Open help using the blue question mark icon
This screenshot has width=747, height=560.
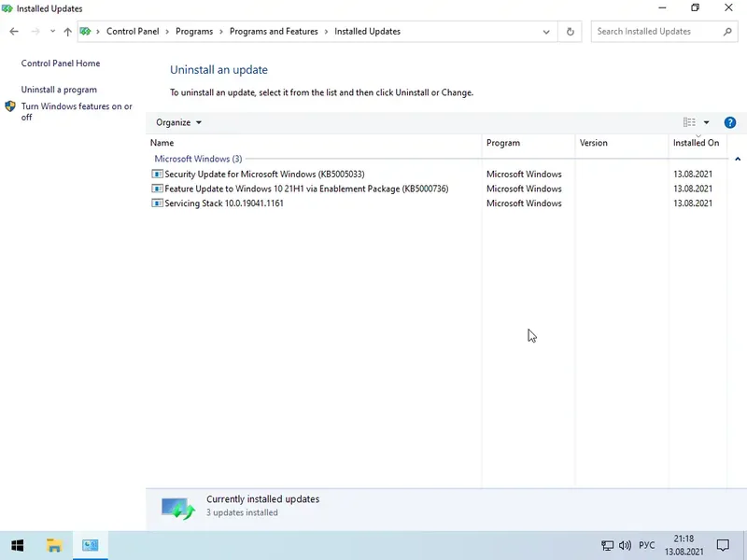coord(730,122)
